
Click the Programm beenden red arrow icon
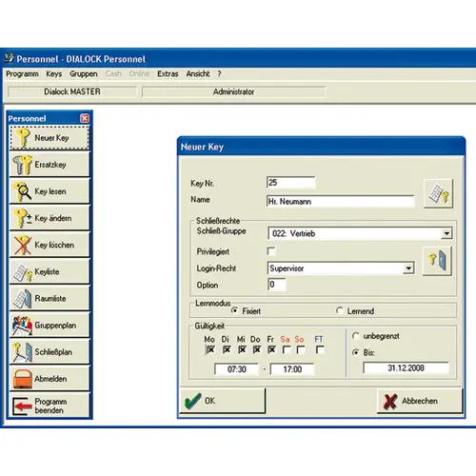(x=22, y=406)
